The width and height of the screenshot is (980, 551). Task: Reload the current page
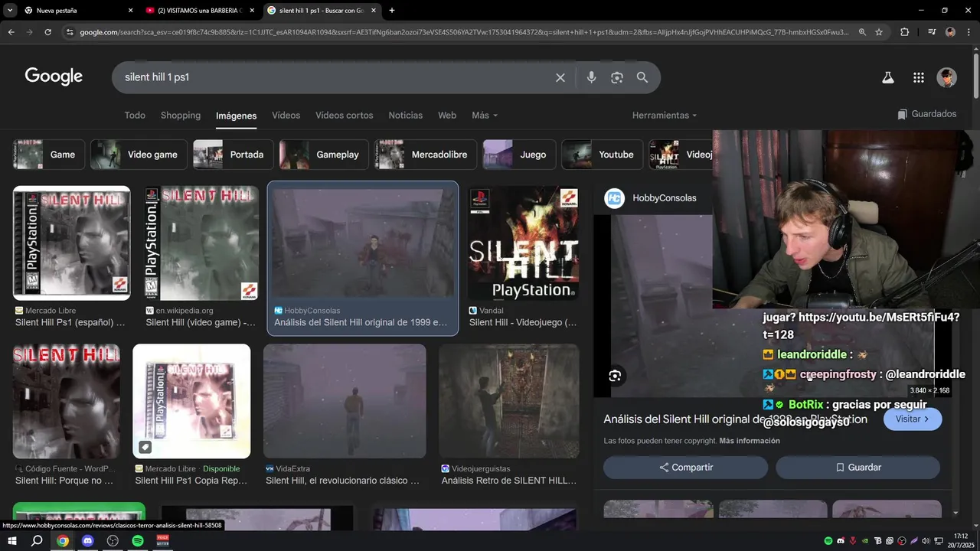pyautogui.click(x=47, y=32)
